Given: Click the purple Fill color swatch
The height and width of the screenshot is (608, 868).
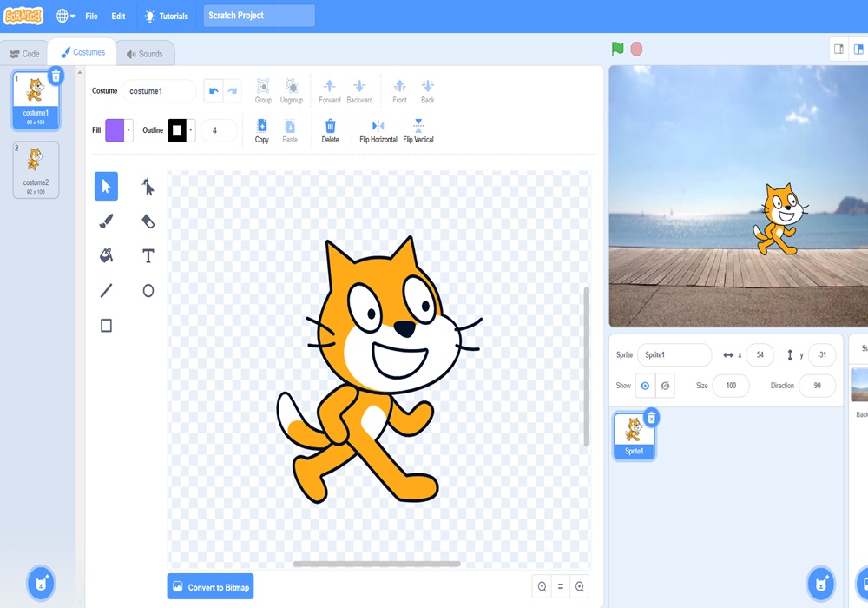Looking at the screenshot, I should pyautogui.click(x=115, y=130).
